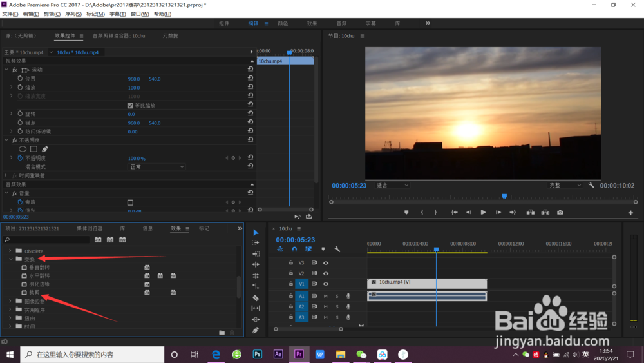Screen dimensions: 644x363
Task: Select the Selection tool arrow
Action: coord(256,233)
